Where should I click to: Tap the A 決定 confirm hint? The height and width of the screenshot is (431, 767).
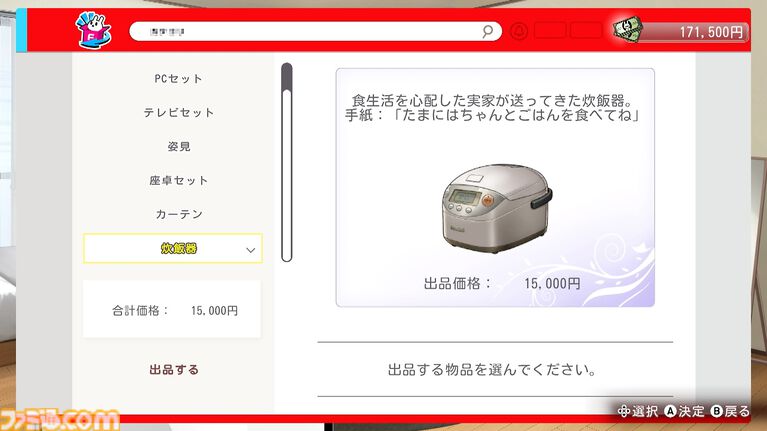tap(684, 411)
